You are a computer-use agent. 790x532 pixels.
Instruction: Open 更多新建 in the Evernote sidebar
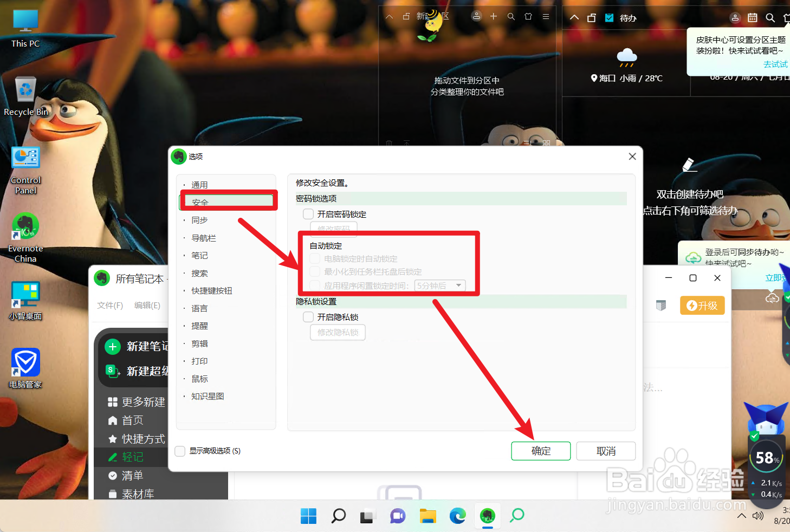point(137,402)
